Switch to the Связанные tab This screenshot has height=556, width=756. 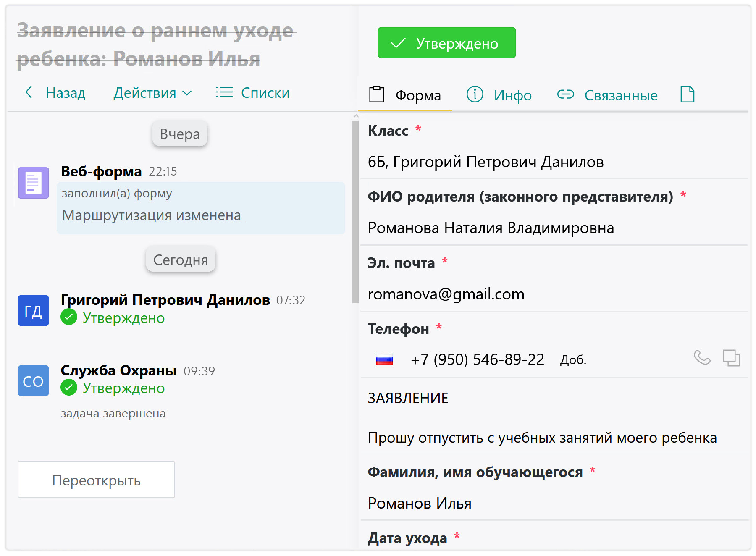coord(607,95)
